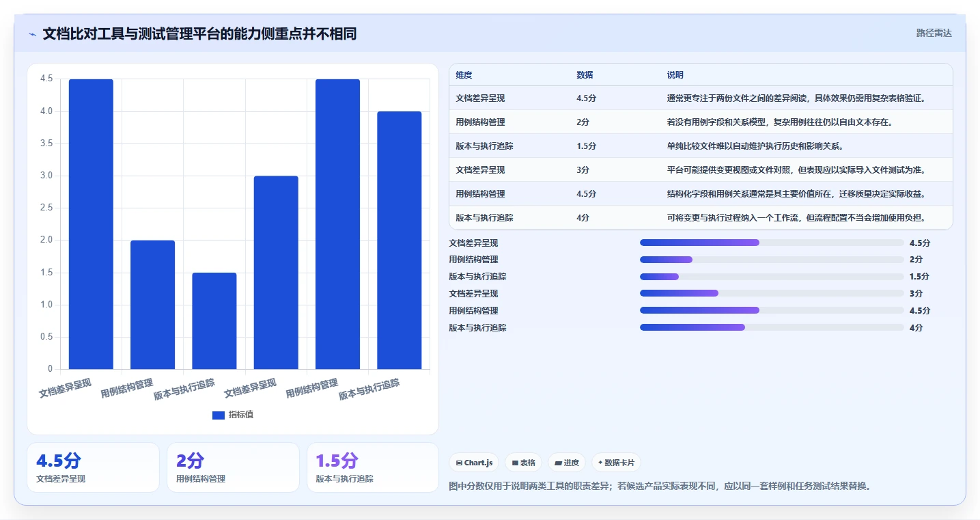Click the 指标值 legend label

tap(241, 415)
